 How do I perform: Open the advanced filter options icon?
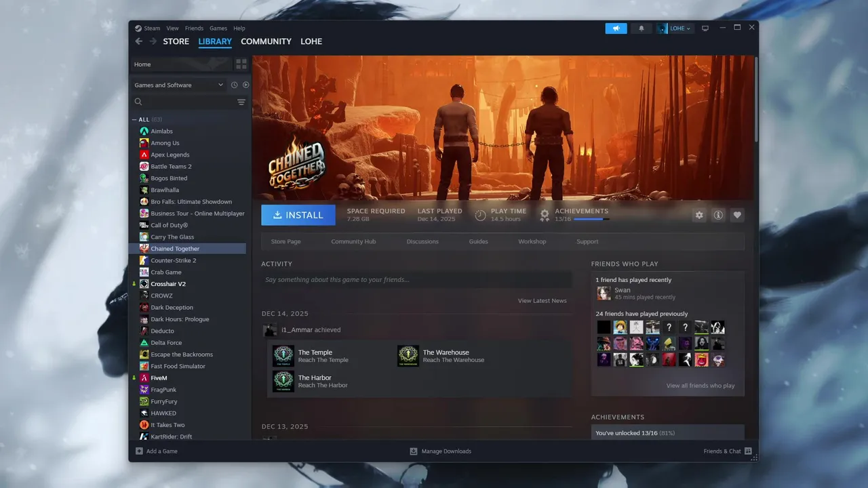click(x=241, y=102)
